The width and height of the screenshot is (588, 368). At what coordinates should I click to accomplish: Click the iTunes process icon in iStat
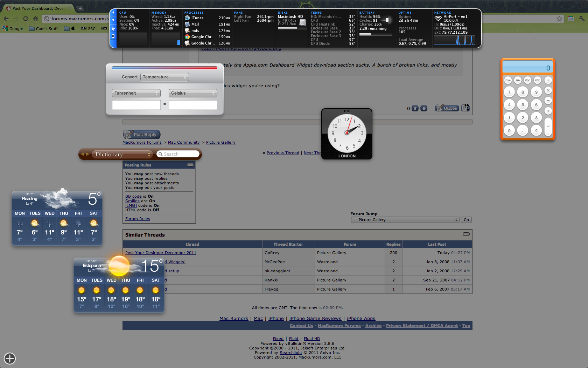click(x=187, y=18)
